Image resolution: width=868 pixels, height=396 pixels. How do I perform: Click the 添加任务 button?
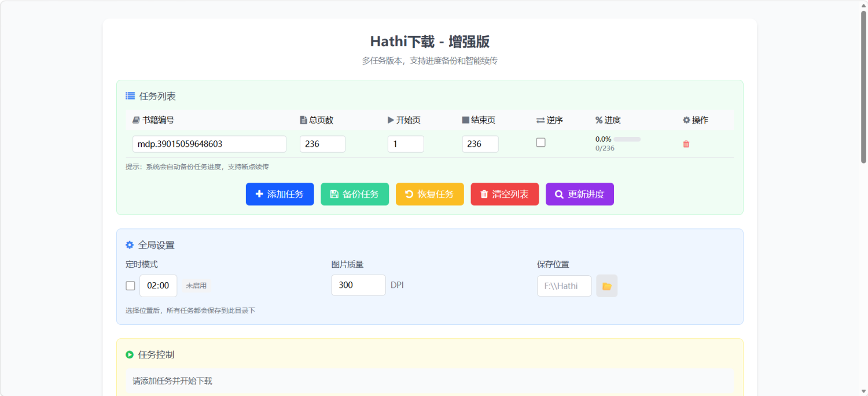[x=280, y=194]
